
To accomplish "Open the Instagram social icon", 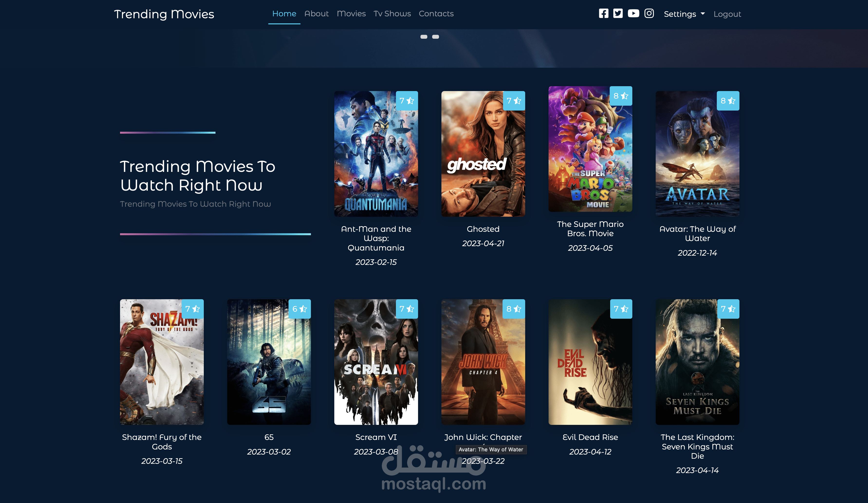I will pos(649,13).
